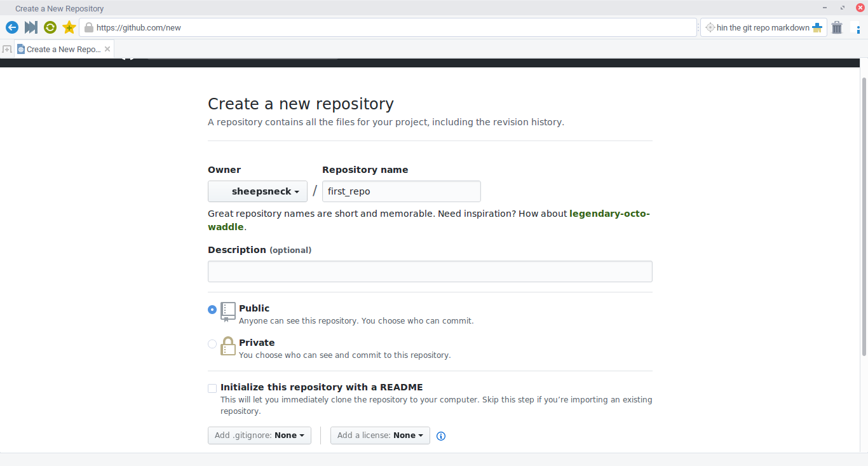The width and height of the screenshot is (868, 466).
Task: Click the 'Public' option label
Action: [x=254, y=308]
